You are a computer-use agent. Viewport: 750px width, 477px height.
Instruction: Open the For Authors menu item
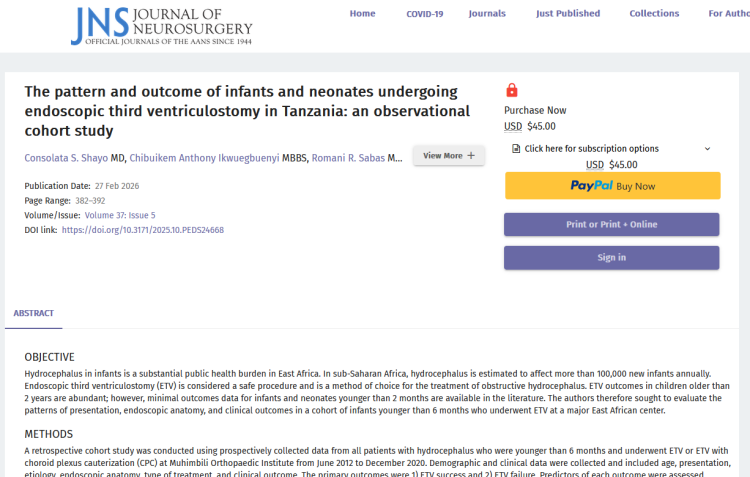coord(729,13)
